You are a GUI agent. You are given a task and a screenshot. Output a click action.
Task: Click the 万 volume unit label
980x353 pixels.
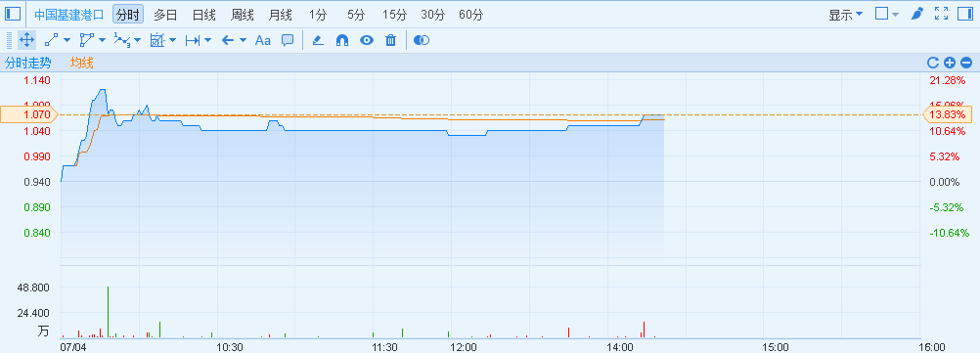pos(43,332)
